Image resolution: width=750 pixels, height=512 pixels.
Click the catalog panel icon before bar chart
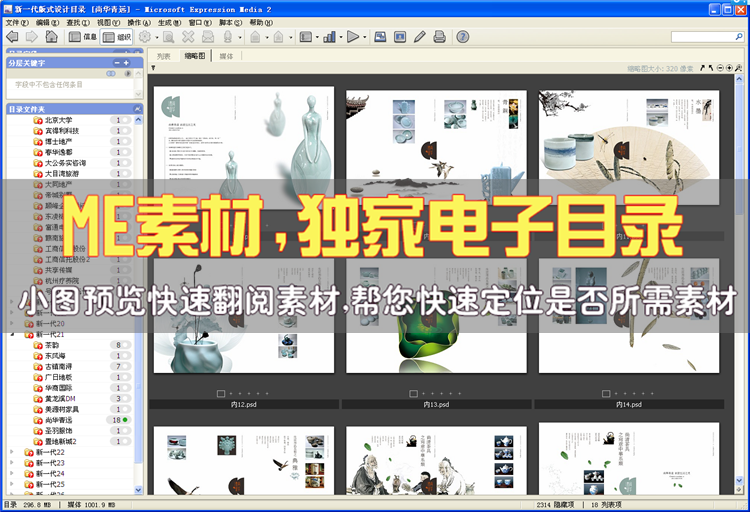pos(305,37)
